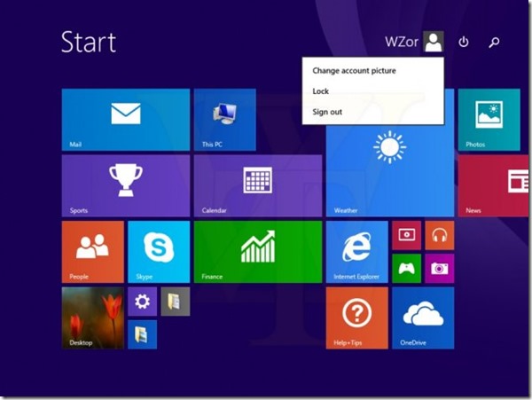Open the Help+Tips tile
Screen dimensions: 532x400
356,317
